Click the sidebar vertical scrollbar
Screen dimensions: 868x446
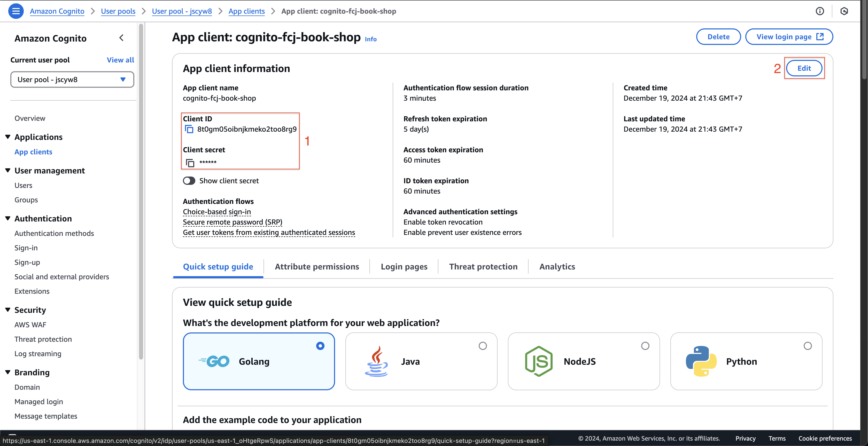coord(141,191)
